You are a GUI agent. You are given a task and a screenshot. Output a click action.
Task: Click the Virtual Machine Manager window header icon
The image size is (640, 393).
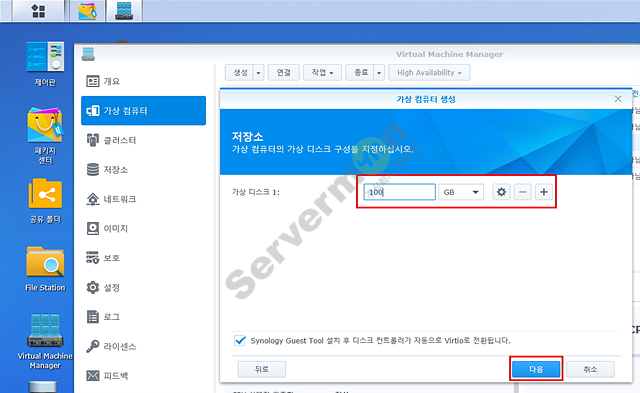pyautogui.click(x=88, y=54)
